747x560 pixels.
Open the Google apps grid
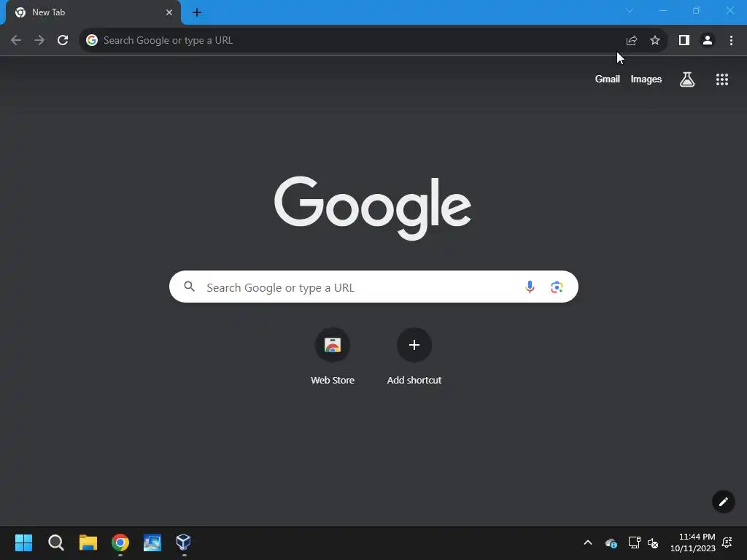721,79
